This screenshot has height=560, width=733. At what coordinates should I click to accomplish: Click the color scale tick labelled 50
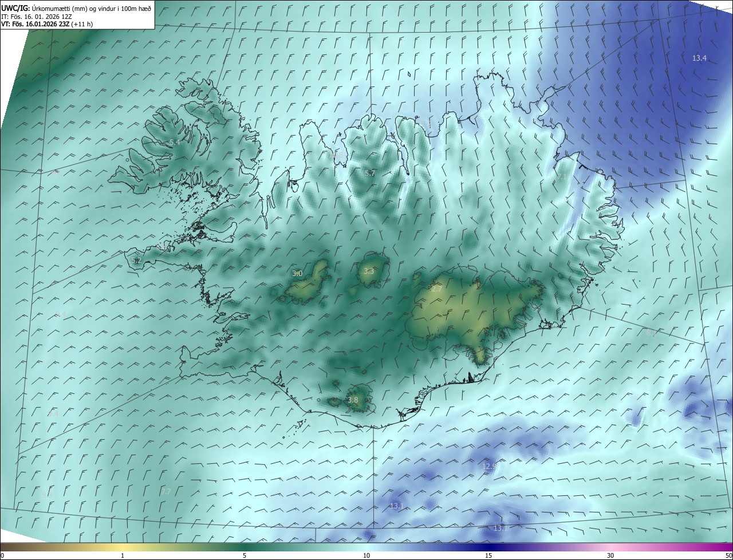pos(728,555)
